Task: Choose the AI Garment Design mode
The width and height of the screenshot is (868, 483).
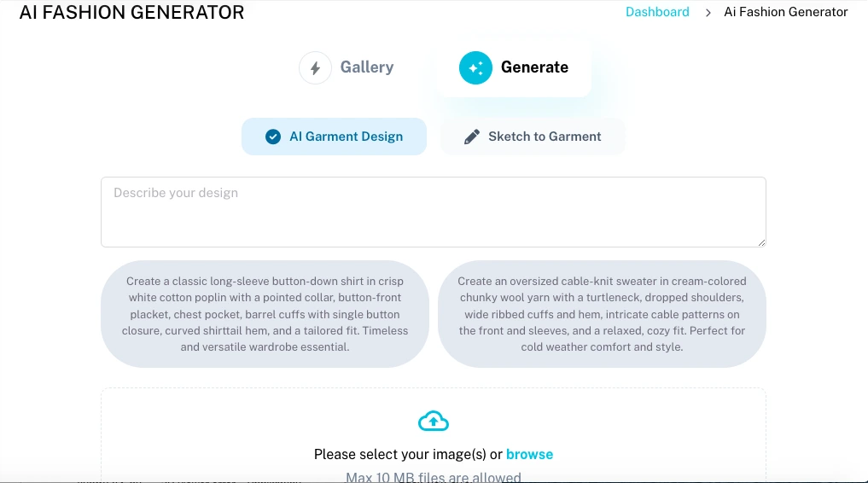Action: (x=346, y=137)
